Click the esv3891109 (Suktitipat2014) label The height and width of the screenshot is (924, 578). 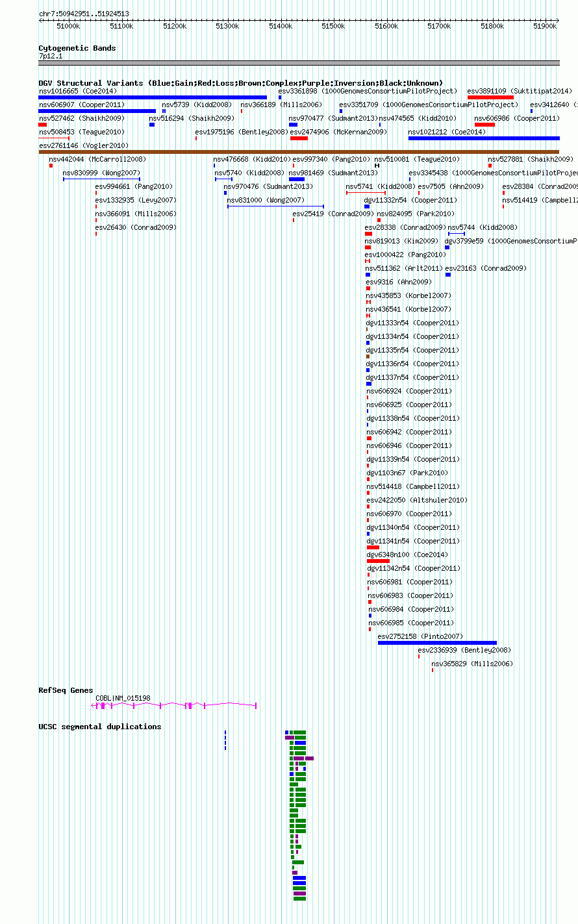click(x=520, y=91)
